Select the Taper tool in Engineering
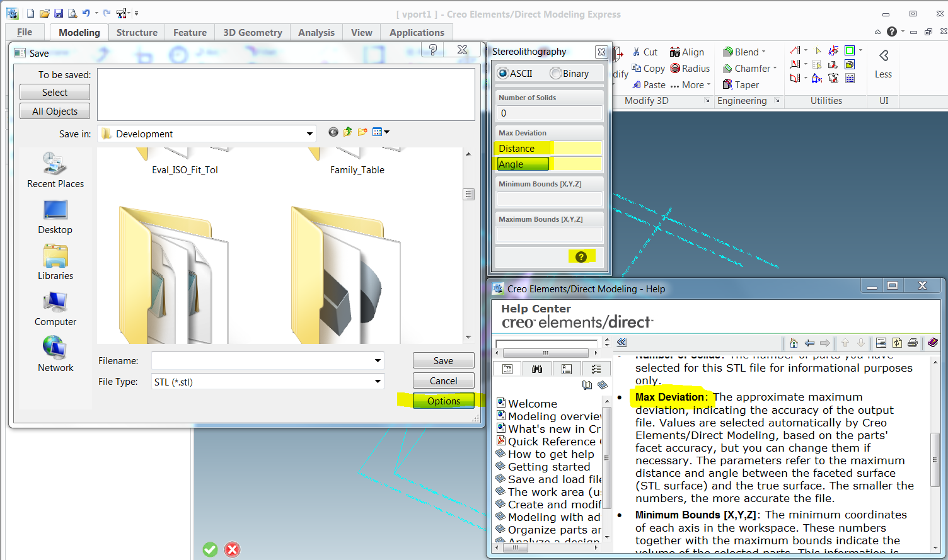This screenshot has width=948, height=560. [741, 84]
